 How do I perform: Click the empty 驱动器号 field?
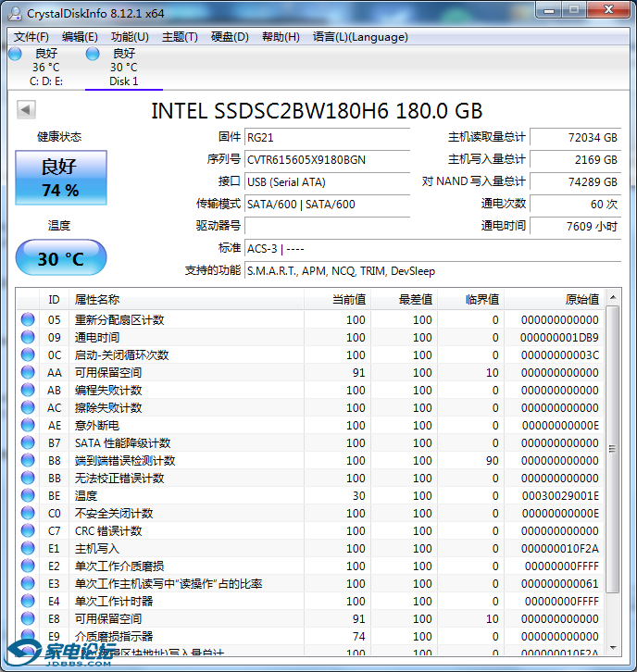(x=327, y=226)
